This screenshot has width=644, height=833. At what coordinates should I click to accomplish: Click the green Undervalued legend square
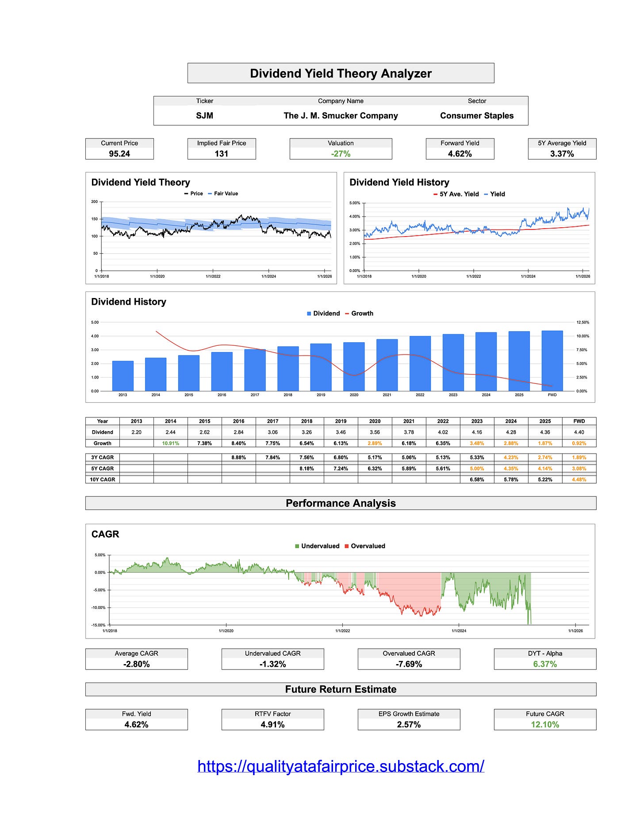tap(297, 546)
